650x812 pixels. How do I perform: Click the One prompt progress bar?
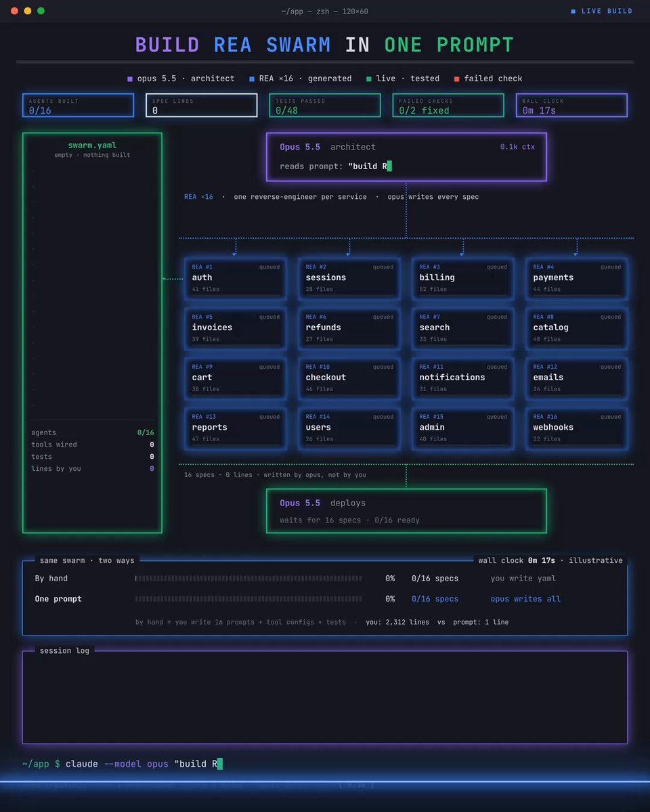[248, 599]
